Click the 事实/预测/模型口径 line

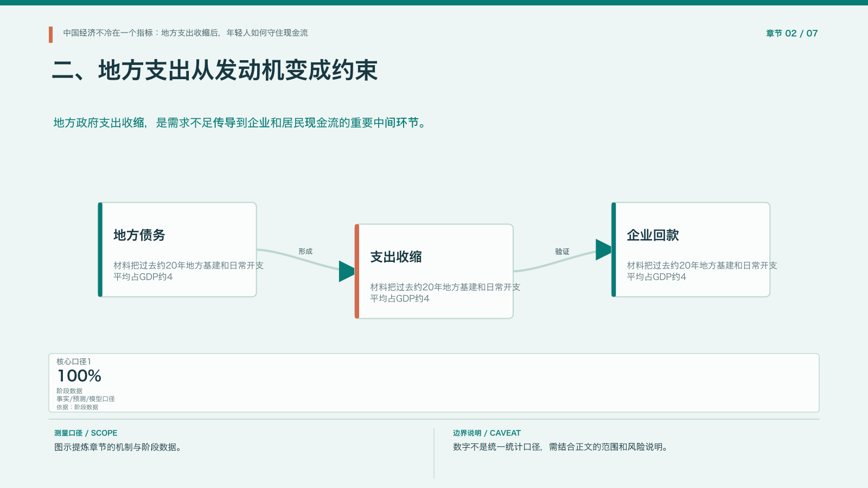pyautogui.click(x=86, y=399)
